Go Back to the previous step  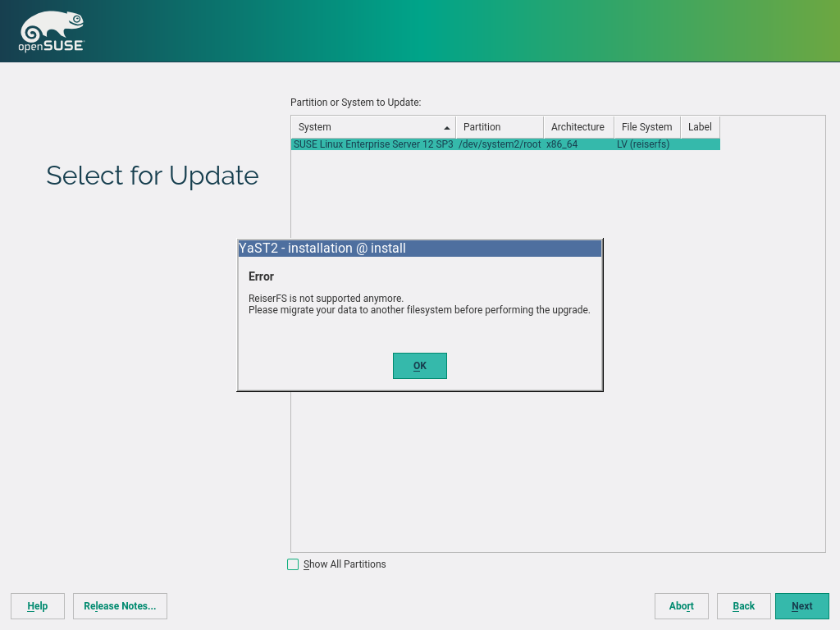[743, 606]
